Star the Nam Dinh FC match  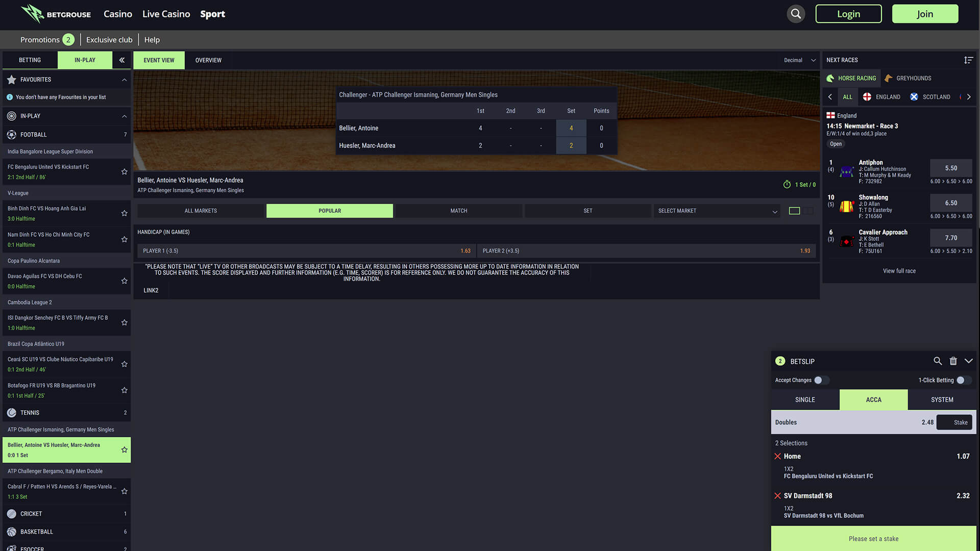124,239
